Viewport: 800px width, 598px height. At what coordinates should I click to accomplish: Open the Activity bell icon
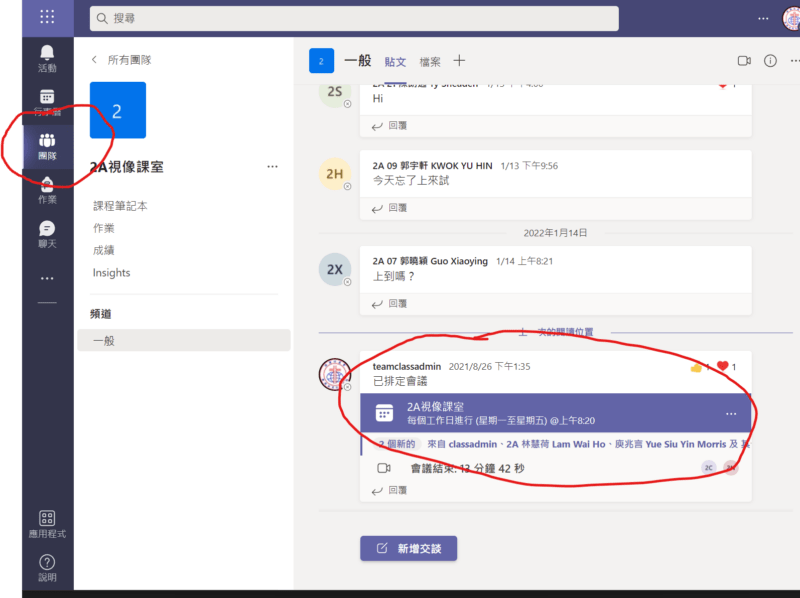tap(47, 58)
